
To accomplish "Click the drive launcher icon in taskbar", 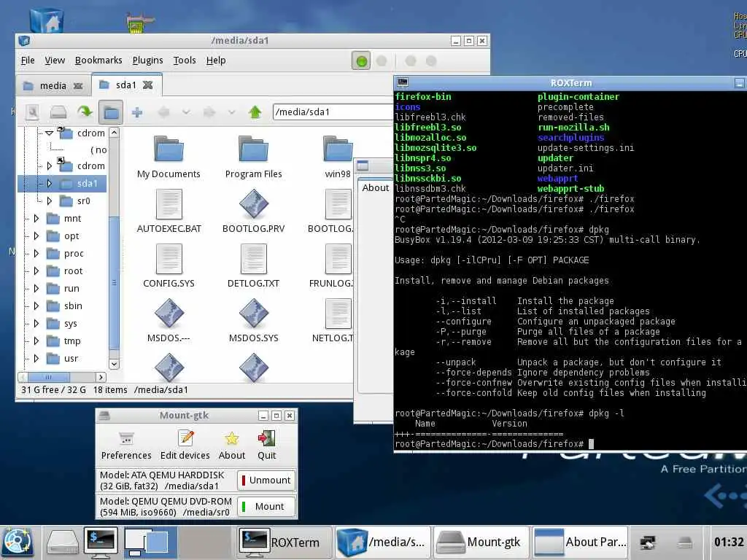I will pyautogui.click(x=63, y=542).
